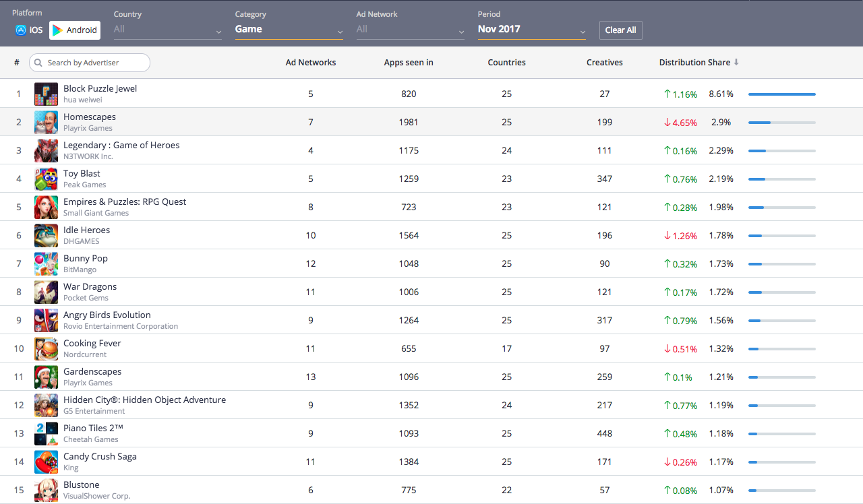Open Bunny Pop advertiser link
Viewport: 863px width, 504px height.
click(x=86, y=259)
